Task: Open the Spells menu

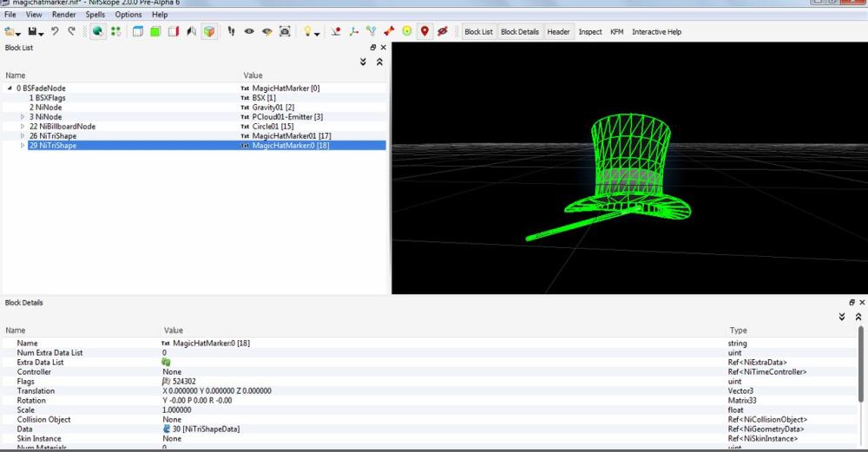Action: [x=95, y=15]
